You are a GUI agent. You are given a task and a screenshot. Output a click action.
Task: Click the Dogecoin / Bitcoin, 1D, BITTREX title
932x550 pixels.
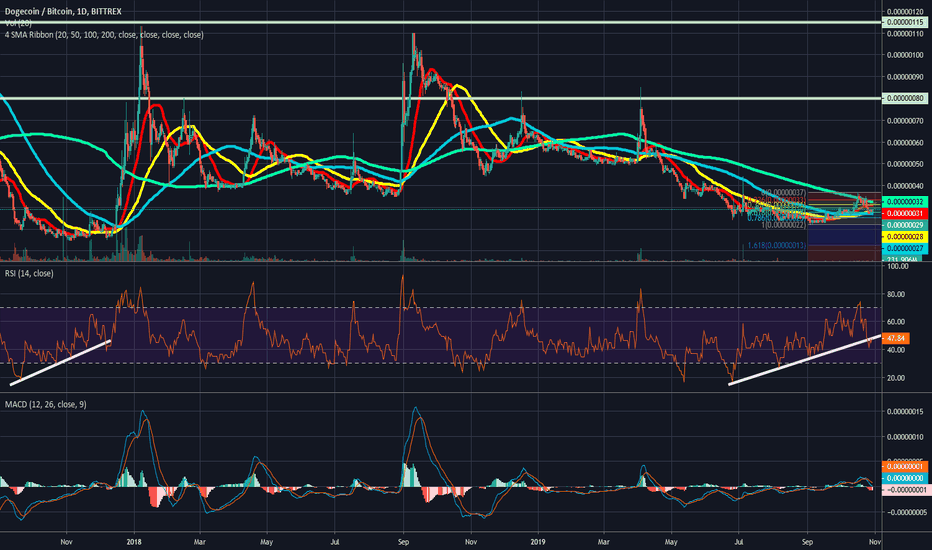tap(63, 11)
